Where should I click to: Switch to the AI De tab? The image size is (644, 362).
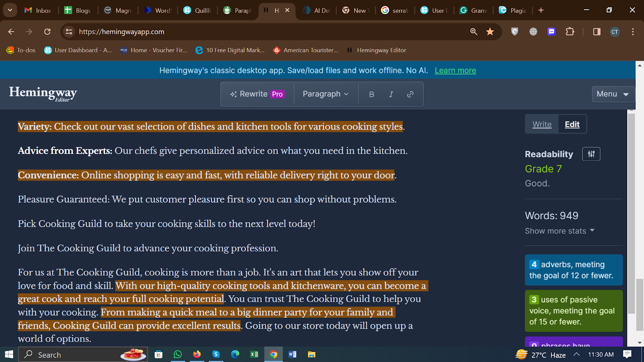(316, 10)
